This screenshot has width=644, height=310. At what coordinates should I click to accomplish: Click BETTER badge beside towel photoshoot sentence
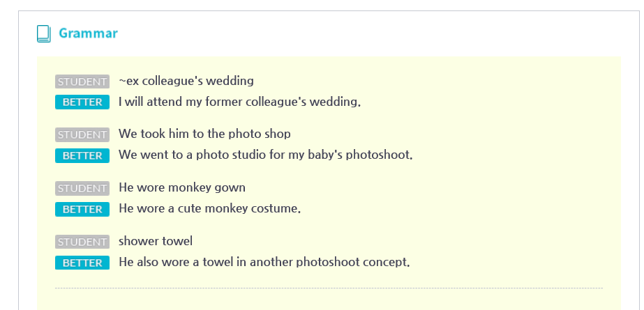(82, 263)
